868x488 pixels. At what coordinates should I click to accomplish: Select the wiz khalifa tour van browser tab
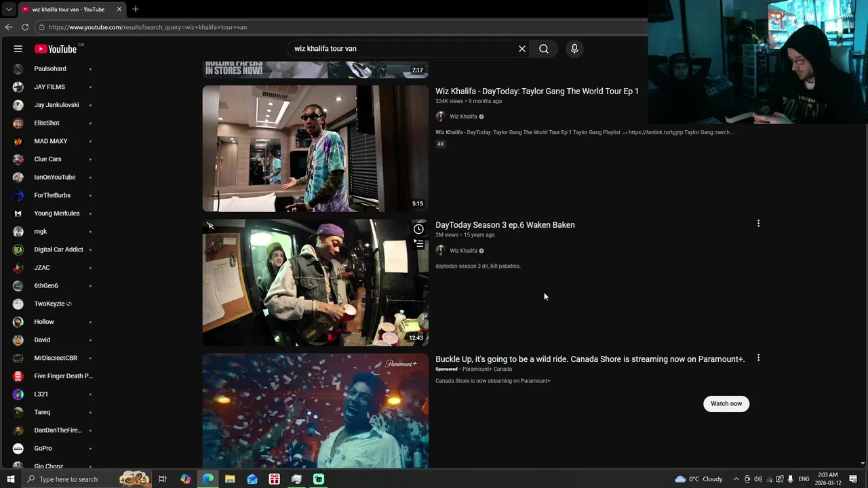coord(71,9)
